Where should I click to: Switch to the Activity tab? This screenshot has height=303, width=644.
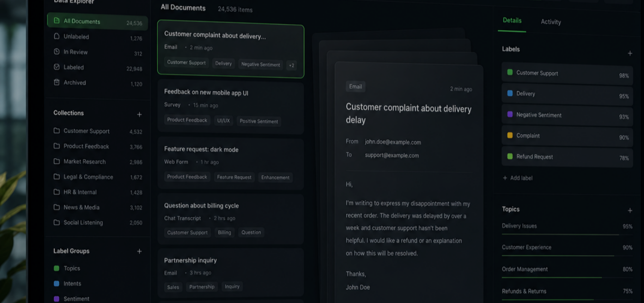[551, 22]
